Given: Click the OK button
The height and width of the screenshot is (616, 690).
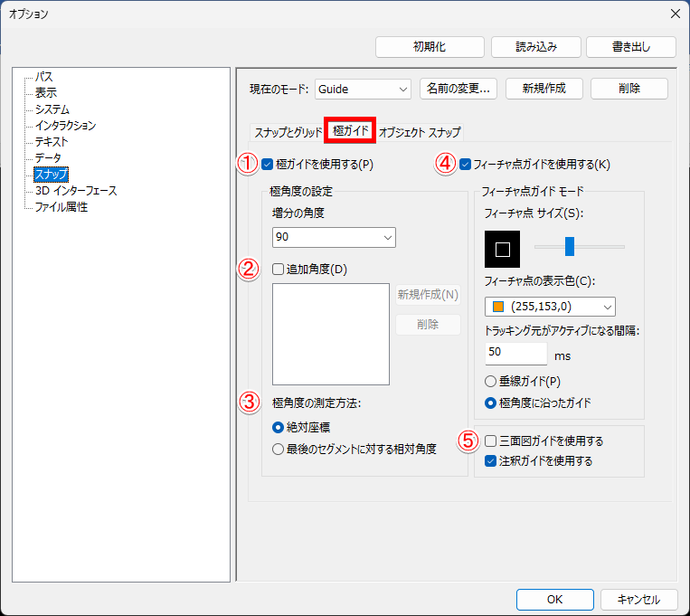Looking at the screenshot, I should [555, 600].
